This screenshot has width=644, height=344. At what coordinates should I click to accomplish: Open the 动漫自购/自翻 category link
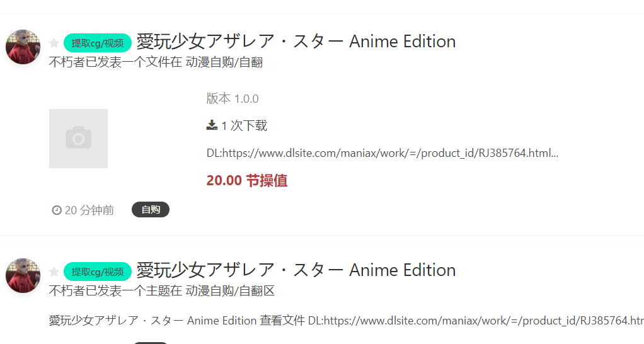(224, 62)
